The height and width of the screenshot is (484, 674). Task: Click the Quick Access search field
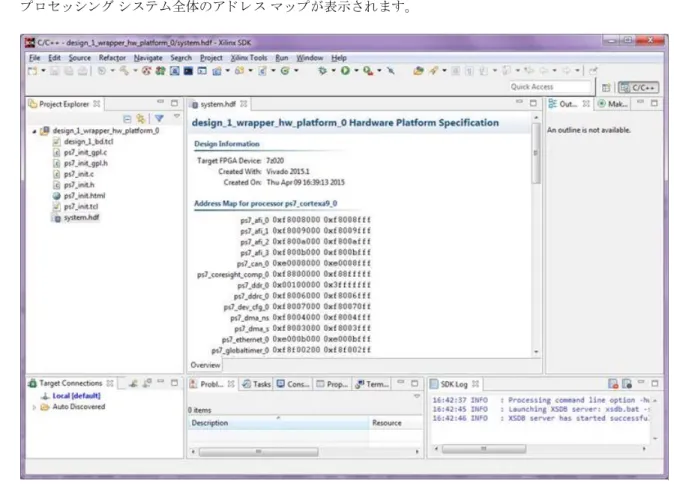click(551, 87)
